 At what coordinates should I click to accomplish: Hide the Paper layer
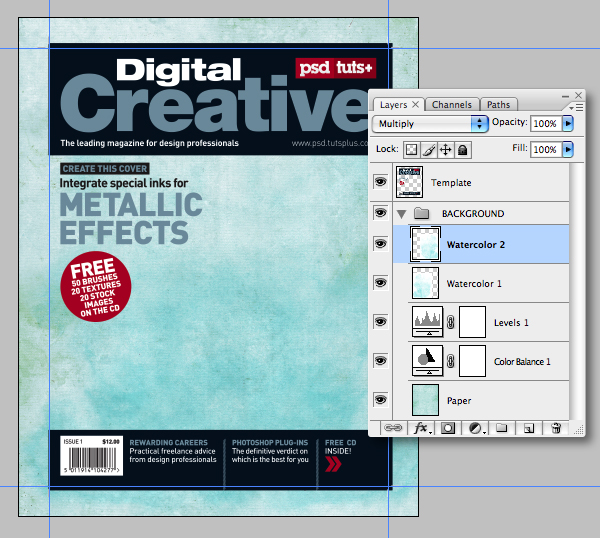pyautogui.click(x=380, y=400)
